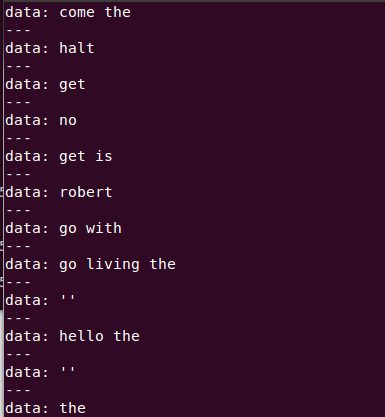Click the second empty quotes data line
Viewport: 385px width, 417px height.
(x=40, y=372)
